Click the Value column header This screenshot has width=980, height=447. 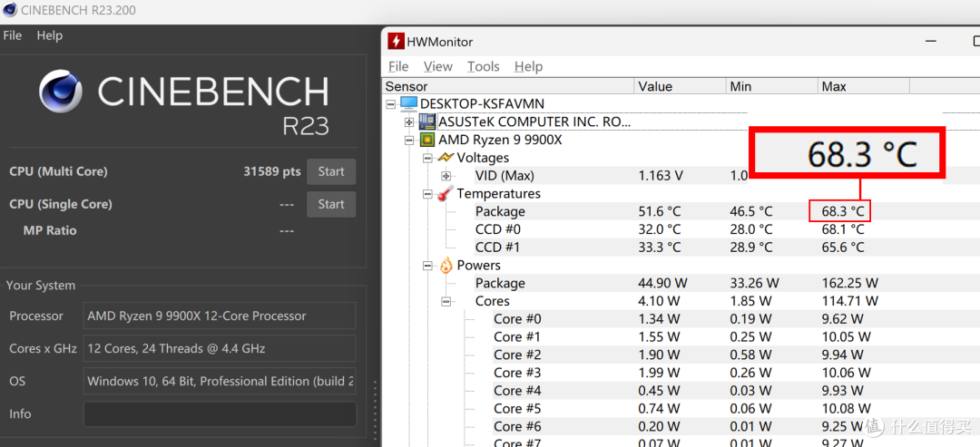[680, 86]
